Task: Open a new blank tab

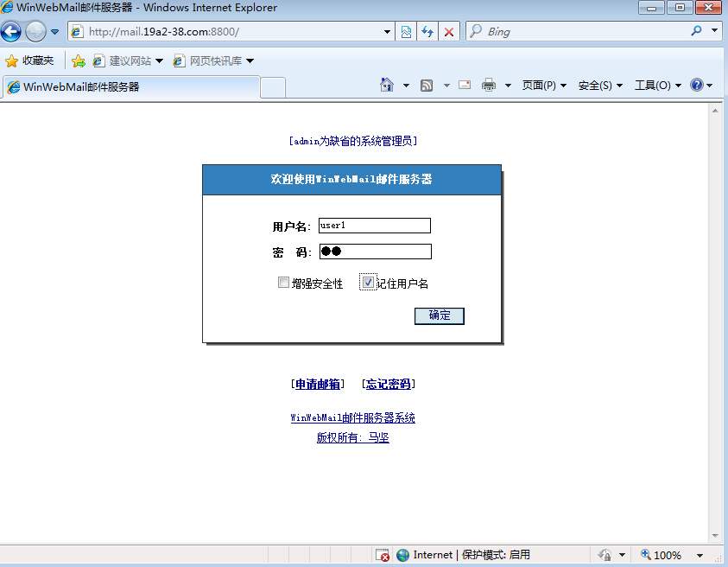Action: [273, 87]
